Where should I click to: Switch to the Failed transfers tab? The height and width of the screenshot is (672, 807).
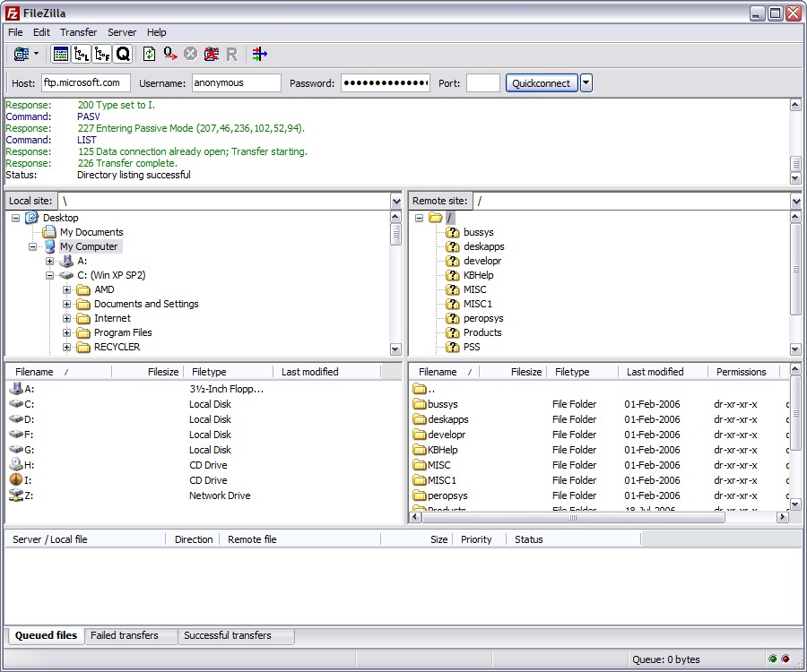131,635
